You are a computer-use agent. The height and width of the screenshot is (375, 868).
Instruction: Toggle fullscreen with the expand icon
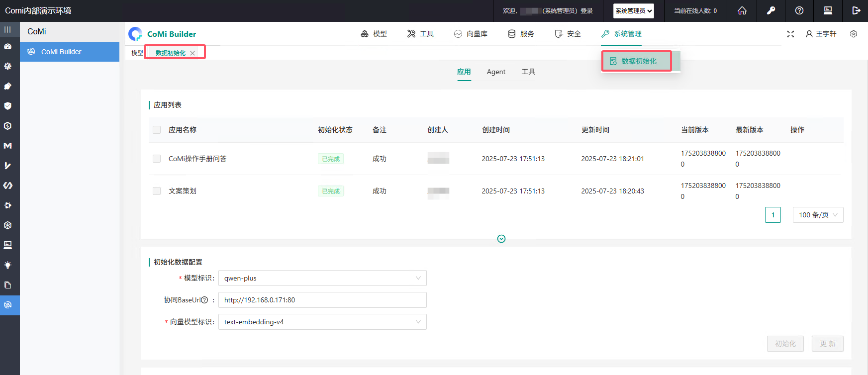[790, 34]
